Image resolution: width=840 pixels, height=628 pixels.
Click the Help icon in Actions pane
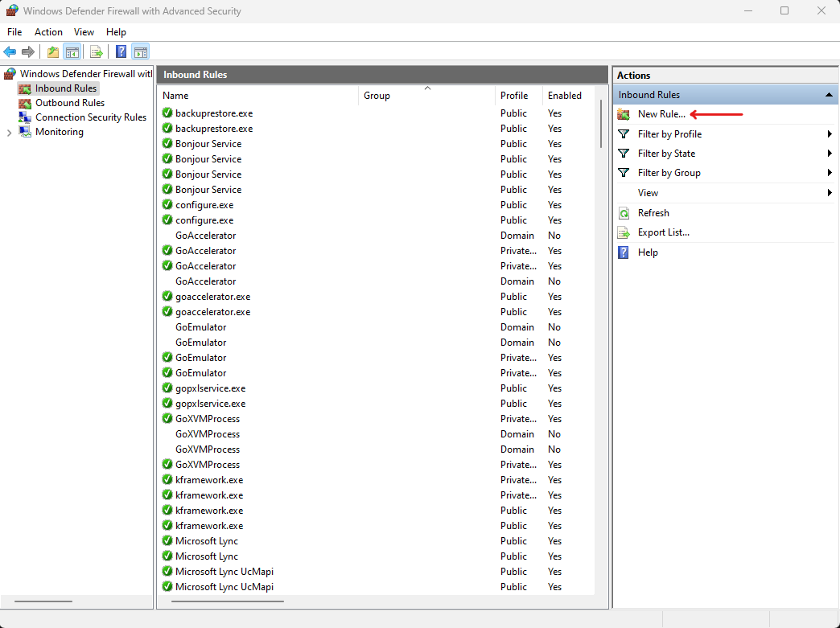[624, 252]
